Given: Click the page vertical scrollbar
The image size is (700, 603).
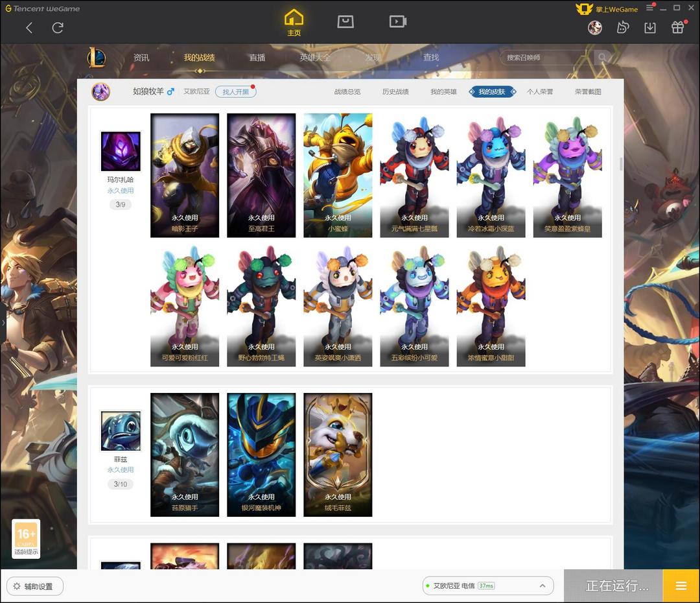Looking at the screenshot, I should (621, 164).
